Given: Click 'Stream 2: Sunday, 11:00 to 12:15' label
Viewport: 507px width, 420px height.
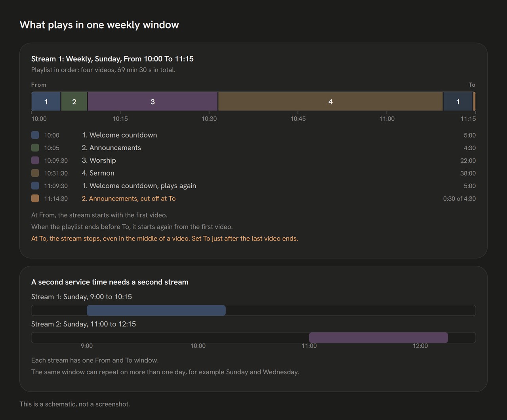Looking at the screenshot, I should click(x=84, y=324).
